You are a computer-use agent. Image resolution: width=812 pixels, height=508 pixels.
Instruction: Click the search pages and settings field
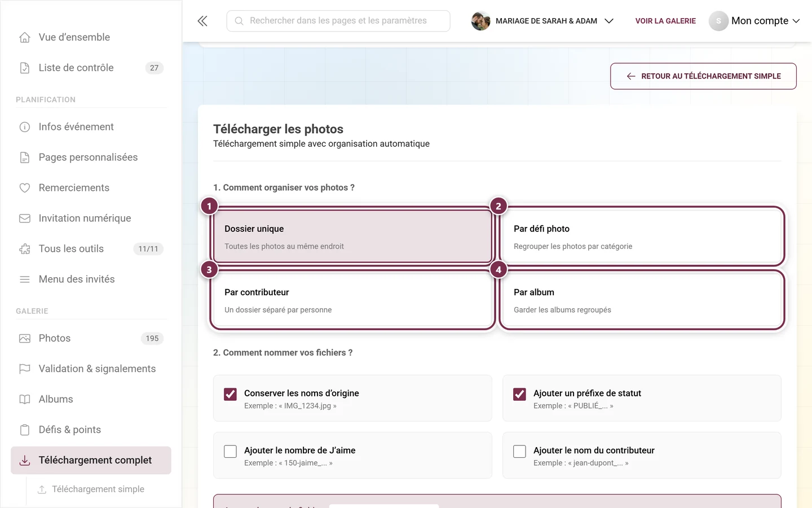pos(338,21)
